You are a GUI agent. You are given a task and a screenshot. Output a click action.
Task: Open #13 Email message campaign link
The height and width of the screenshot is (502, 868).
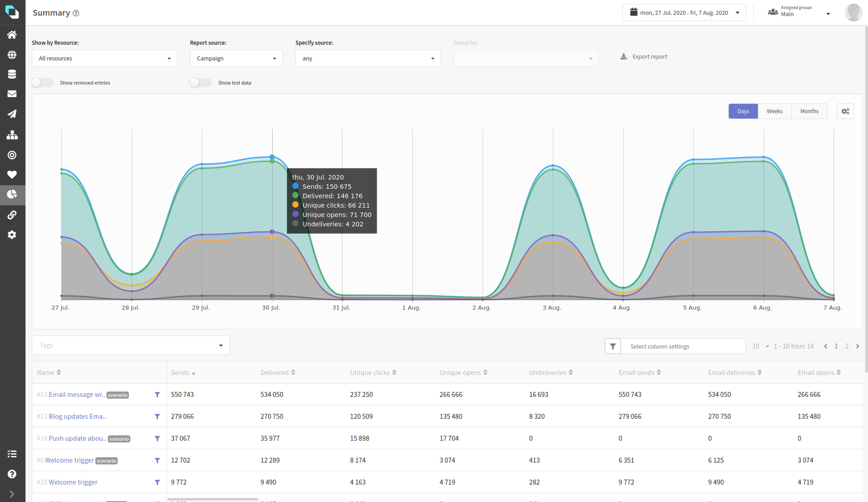click(x=77, y=395)
